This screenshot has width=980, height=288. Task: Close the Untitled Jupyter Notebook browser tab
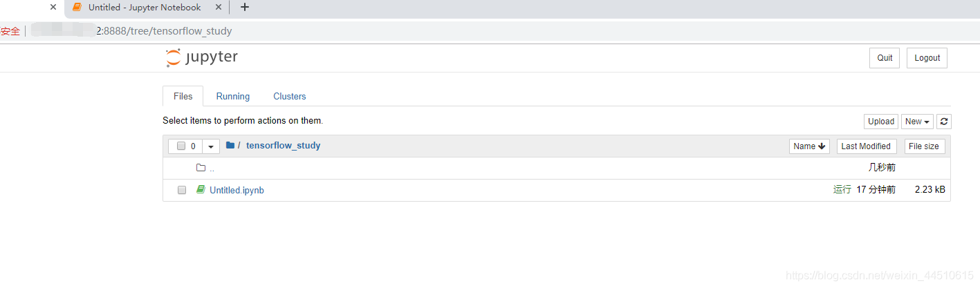tap(219, 8)
